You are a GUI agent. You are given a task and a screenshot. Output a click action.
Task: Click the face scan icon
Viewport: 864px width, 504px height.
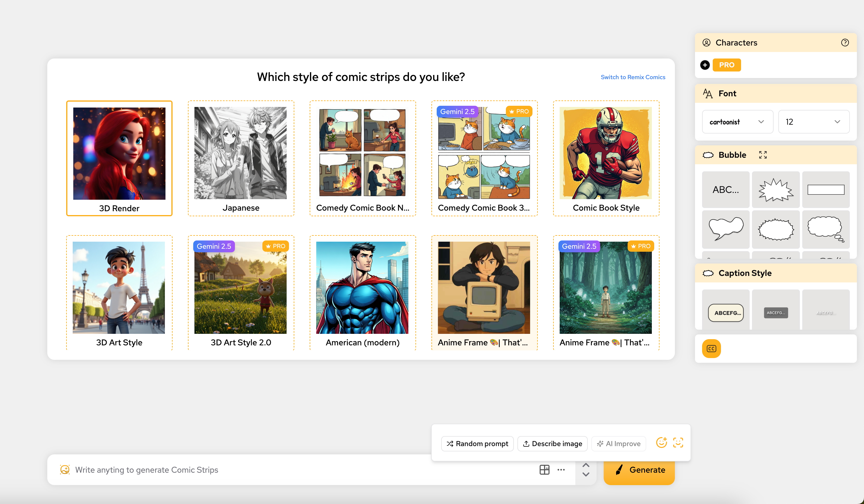point(678,443)
